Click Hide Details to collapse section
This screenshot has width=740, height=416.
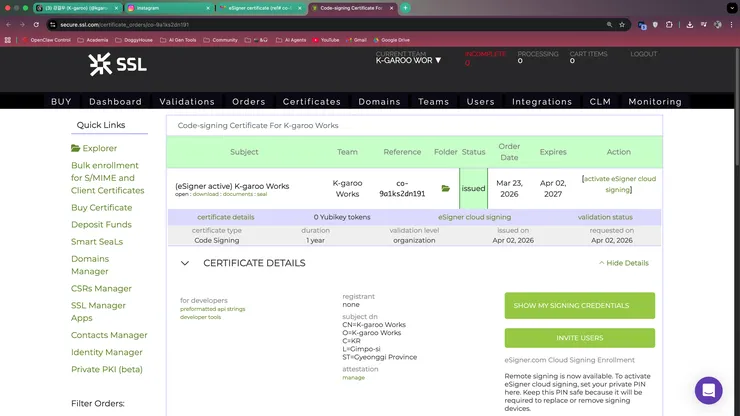click(x=624, y=263)
